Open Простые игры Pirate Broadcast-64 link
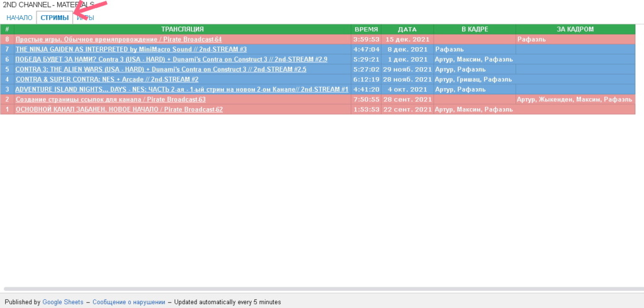 119,40
